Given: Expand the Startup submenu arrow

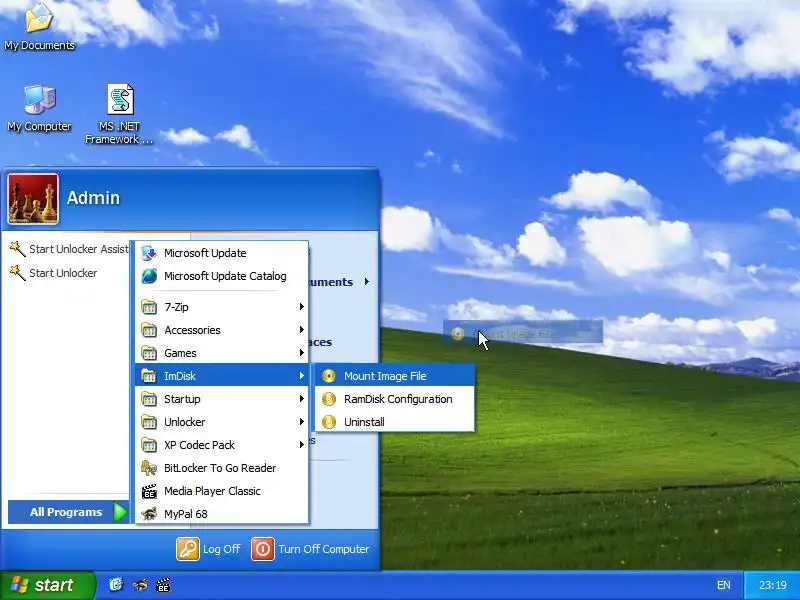Looking at the screenshot, I should [x=302, y=398].
